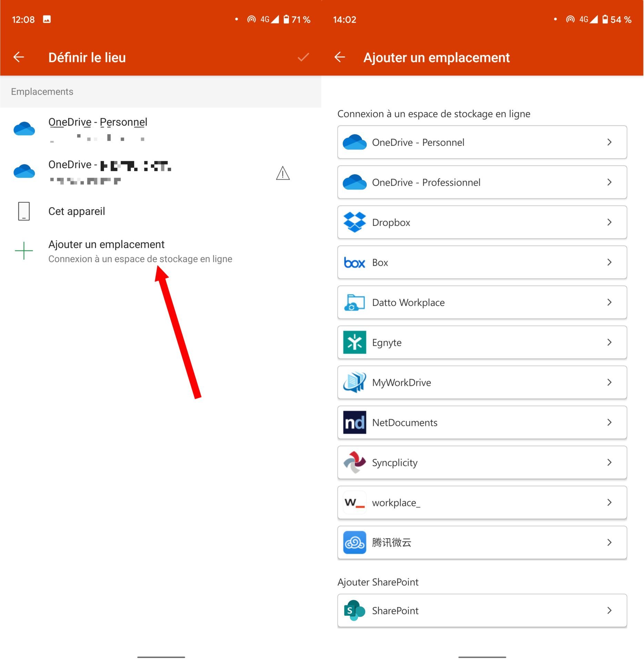Tap the phone device icon
The image size is (644, 662).
coord(24,211)
